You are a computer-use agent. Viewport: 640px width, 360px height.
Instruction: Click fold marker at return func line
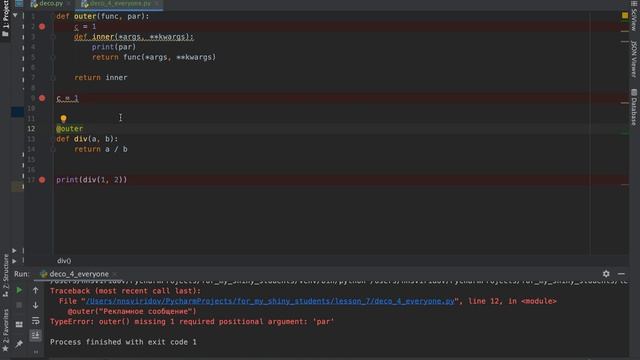point(53,57)
